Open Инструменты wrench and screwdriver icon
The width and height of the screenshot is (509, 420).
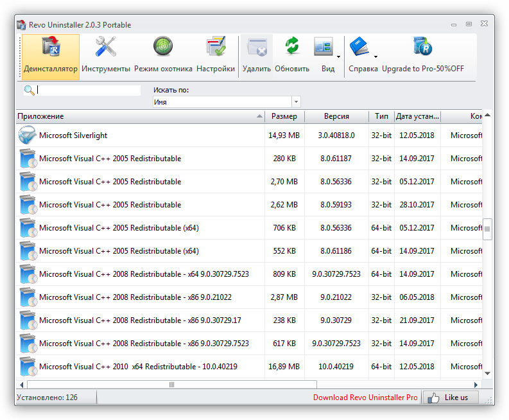click(105, 46)
